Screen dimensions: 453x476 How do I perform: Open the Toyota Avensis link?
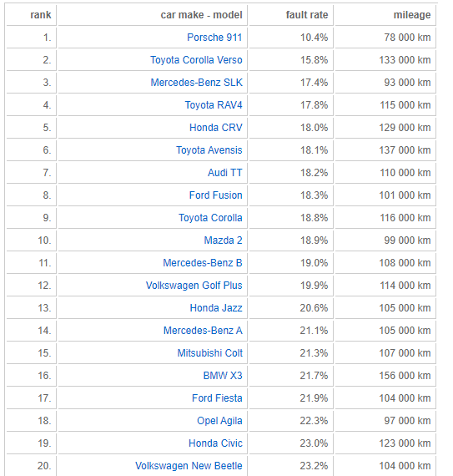209,150
